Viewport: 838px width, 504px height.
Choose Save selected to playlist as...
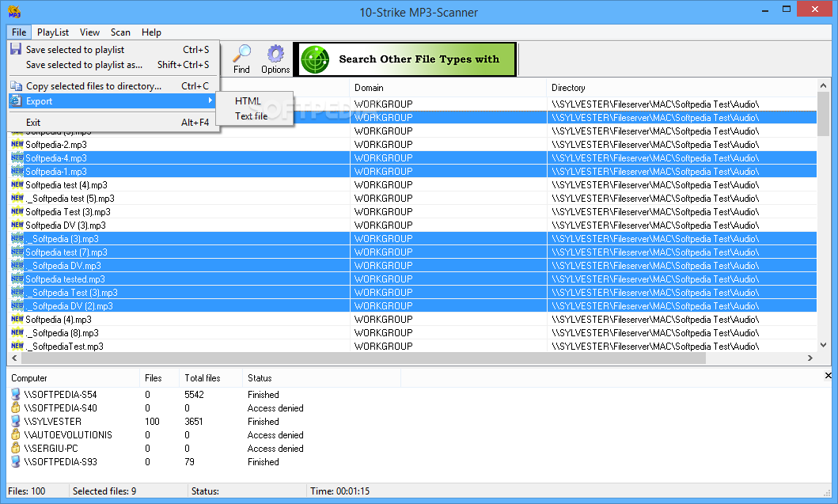pos(113,65)
